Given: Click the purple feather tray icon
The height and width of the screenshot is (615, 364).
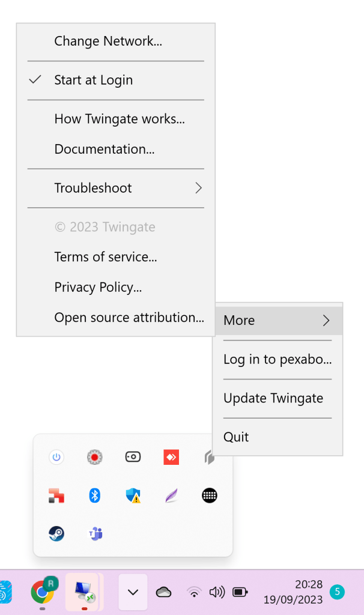Looking at the screenshot, I should point(171,495).
